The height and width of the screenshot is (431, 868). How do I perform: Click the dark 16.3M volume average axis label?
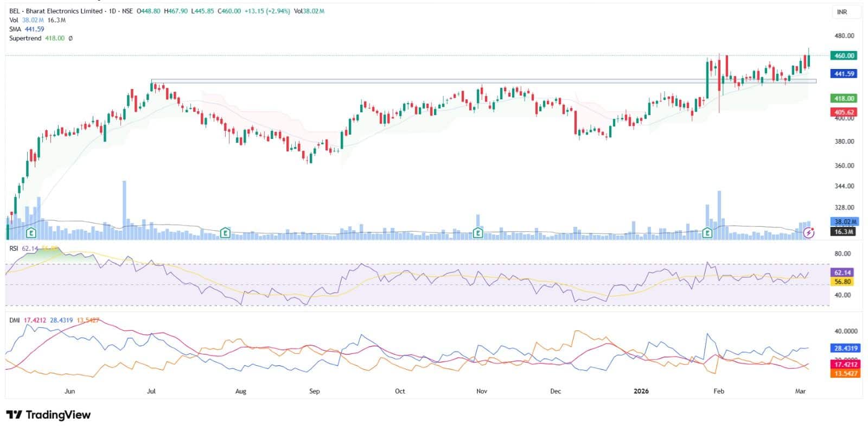844,232
